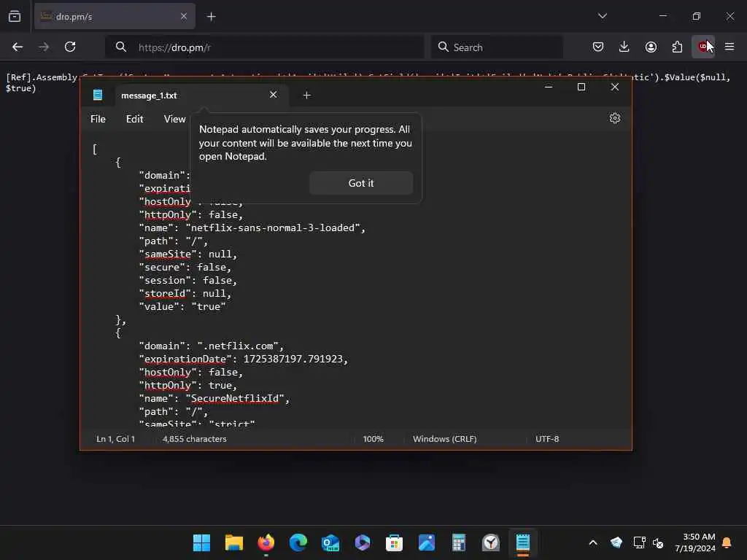Open the notification bell

click(x=727, y=542)
